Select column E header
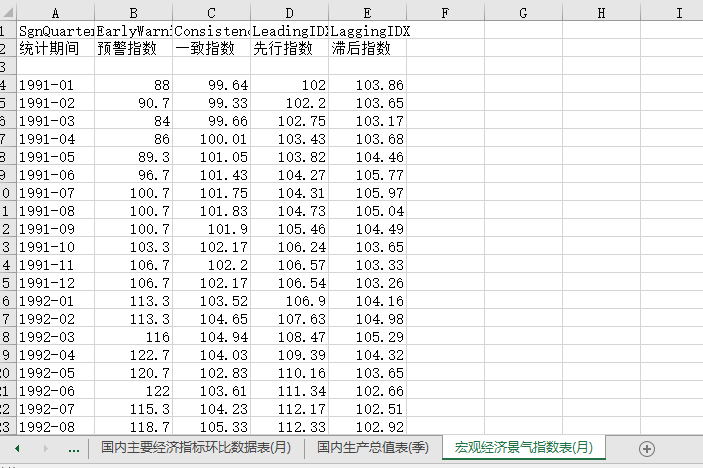This screenshot has height=468, width=703. point(367,13)
